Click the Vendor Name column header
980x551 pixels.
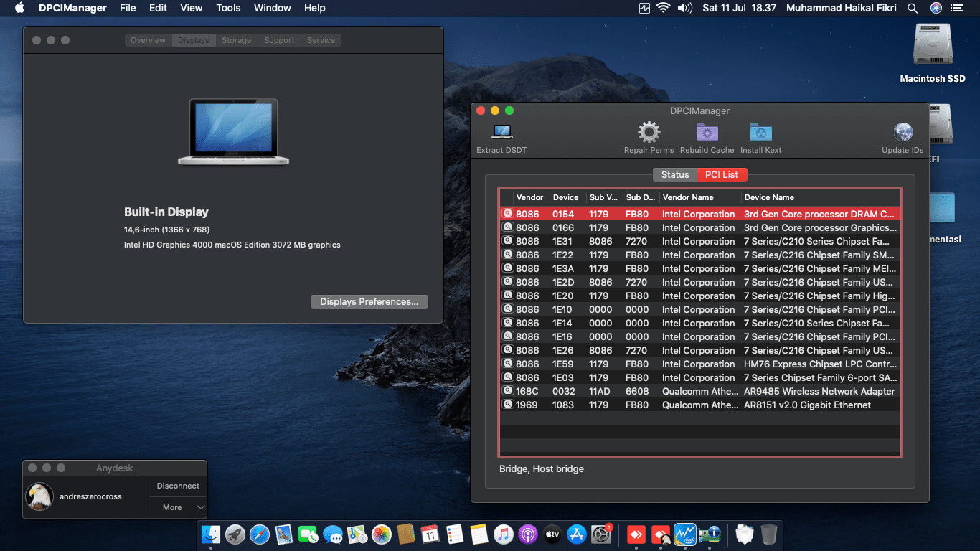point(699,197)
